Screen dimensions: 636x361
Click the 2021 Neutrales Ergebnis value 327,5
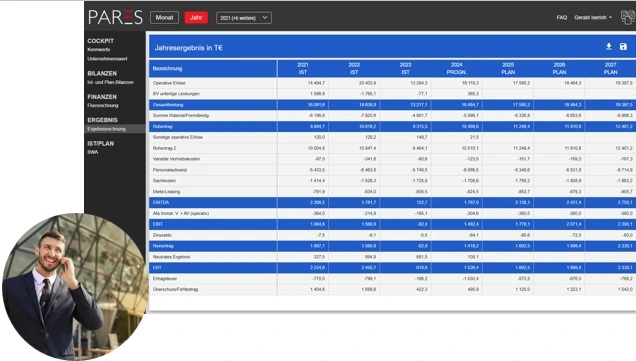pos(319,257)
